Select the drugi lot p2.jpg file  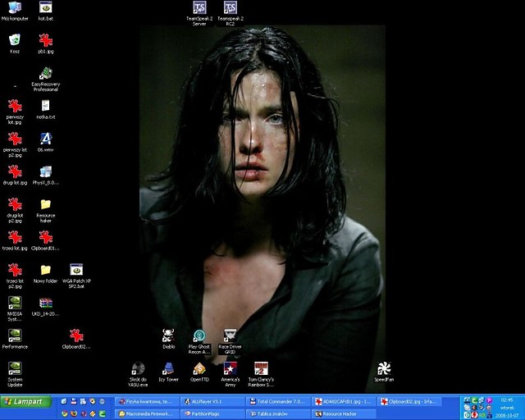coord(15,211)
